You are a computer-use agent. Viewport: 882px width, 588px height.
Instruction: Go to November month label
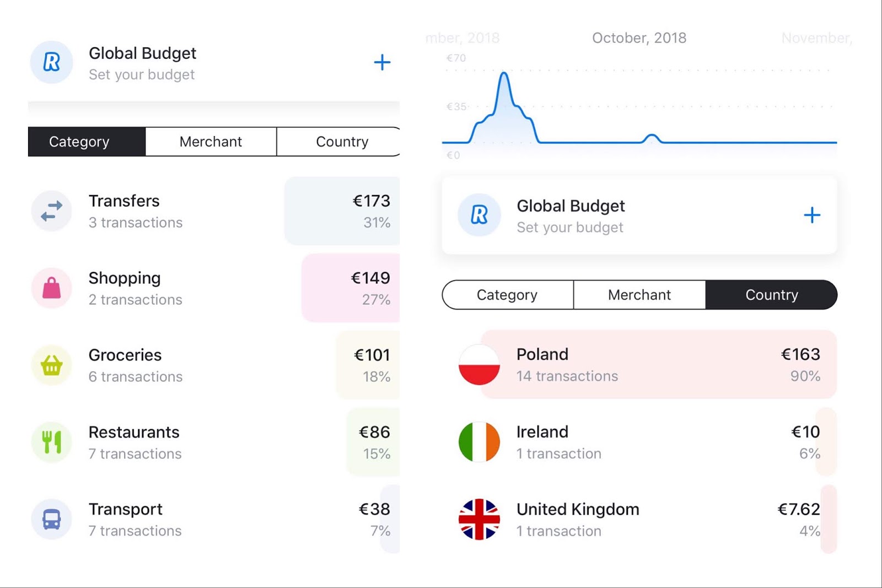(817, 38)
